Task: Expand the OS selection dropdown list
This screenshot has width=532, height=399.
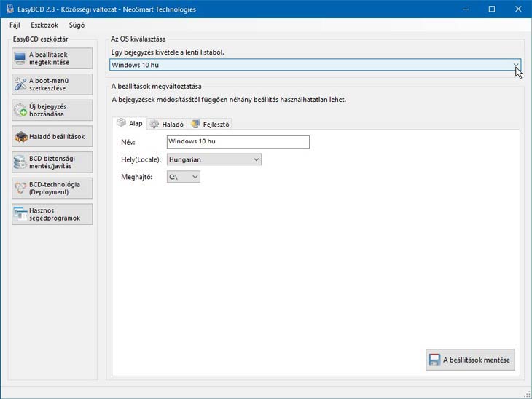Action: click(516, 65)
